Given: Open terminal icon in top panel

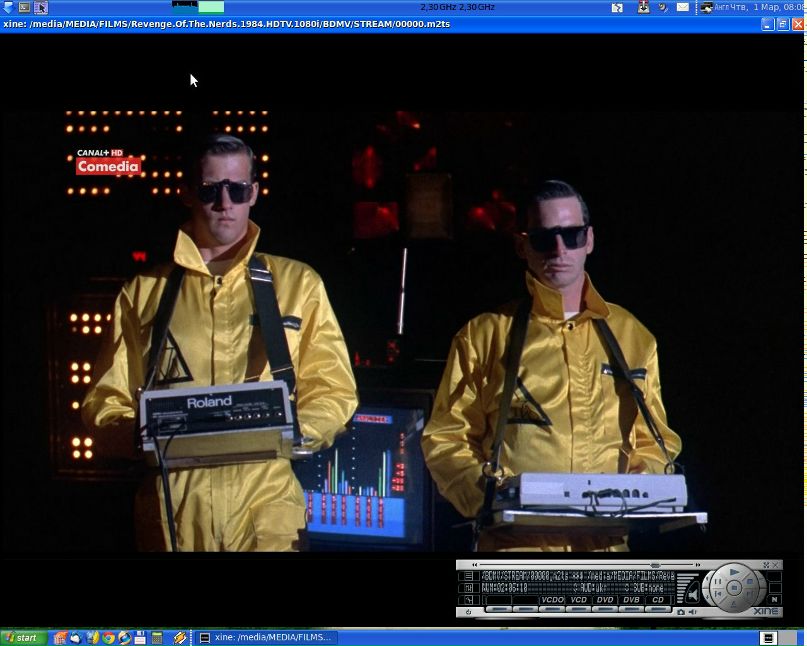Looking at the screenshot, I should click(24, 7).
